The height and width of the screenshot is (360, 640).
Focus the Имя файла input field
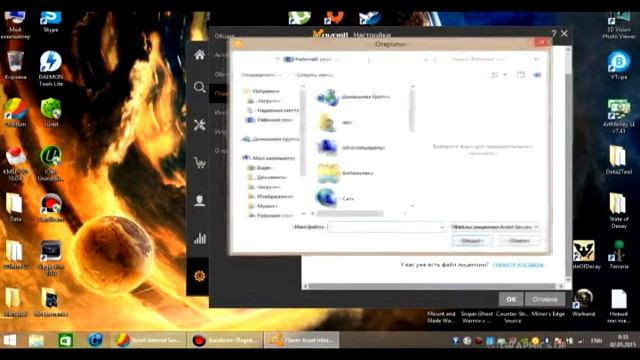click(x=386, y=227)
